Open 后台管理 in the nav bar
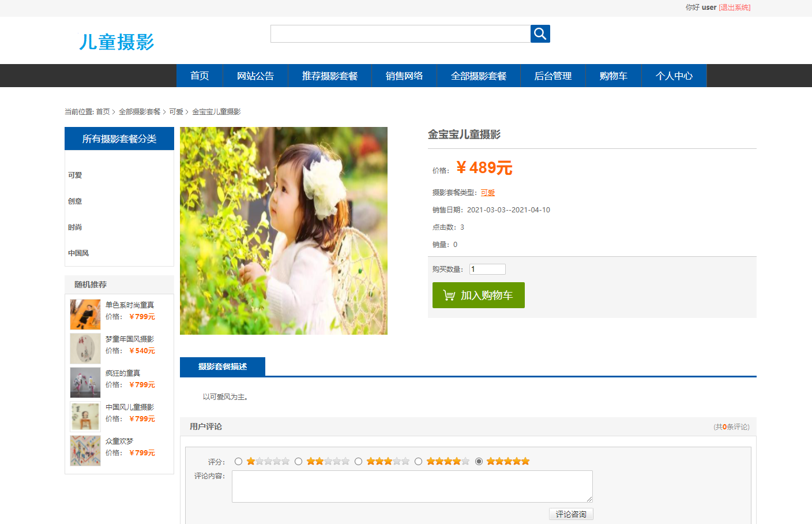The image size is (812, 524). 553,76
